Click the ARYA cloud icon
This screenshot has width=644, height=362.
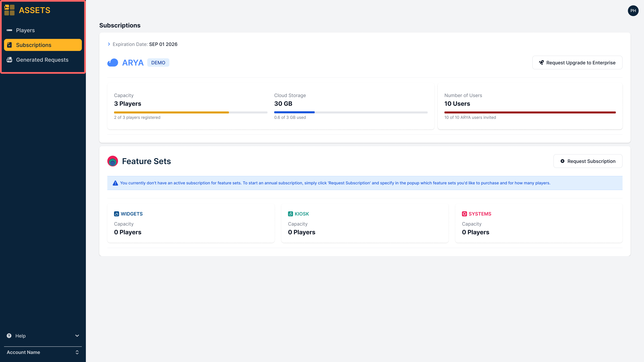pyautogui.click(x=113, y=63)
